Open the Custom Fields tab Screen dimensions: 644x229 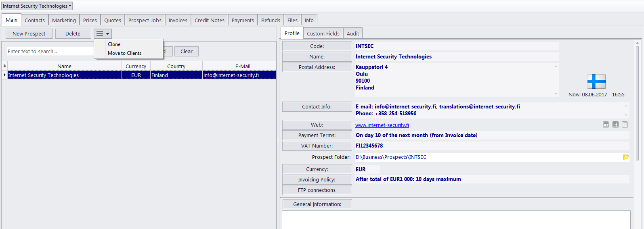click(x=323, y=33)
